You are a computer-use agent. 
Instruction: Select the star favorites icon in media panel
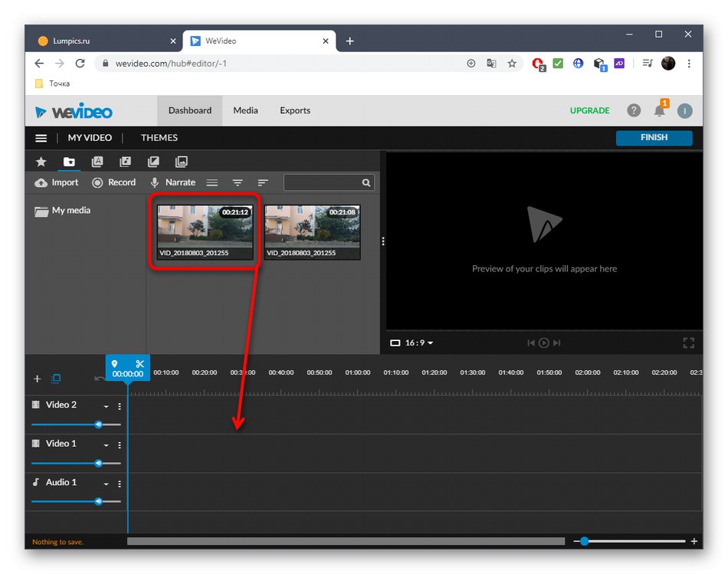tap(41, 162)
